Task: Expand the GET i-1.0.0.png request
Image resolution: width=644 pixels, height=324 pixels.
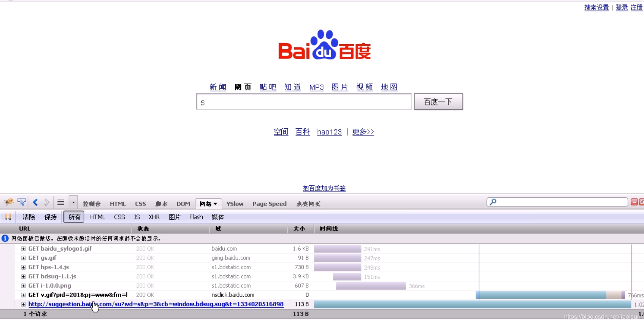Action: coord(23,286)
